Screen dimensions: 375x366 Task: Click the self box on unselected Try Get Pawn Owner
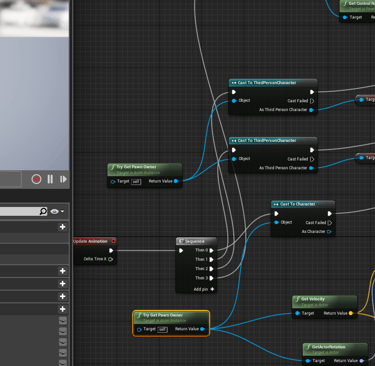click(x=136, y=182)
